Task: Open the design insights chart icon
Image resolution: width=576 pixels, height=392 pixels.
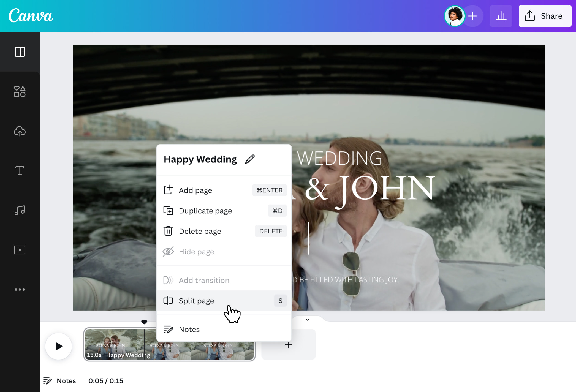Action: coord(501,16)
